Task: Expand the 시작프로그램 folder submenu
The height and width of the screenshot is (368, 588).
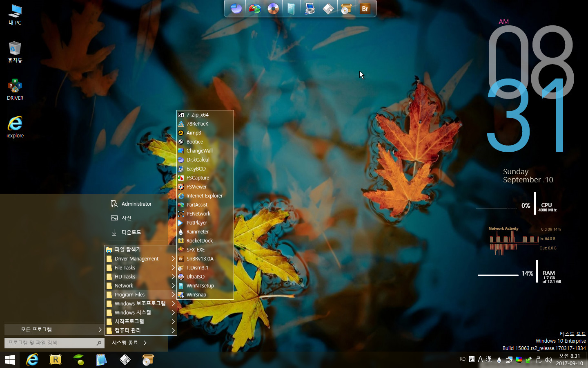Action: (141, 322)
